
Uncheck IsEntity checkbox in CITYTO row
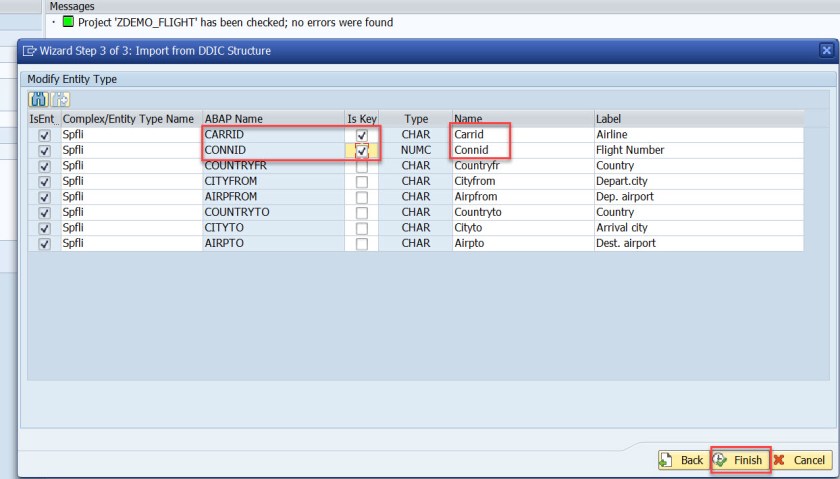(44, 229)
